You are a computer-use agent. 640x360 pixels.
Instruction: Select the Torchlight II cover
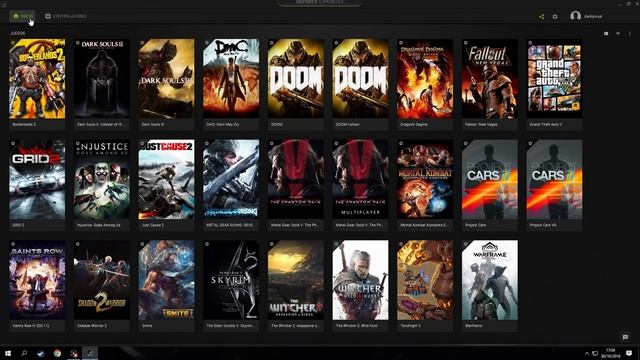[x=425, y=280]
